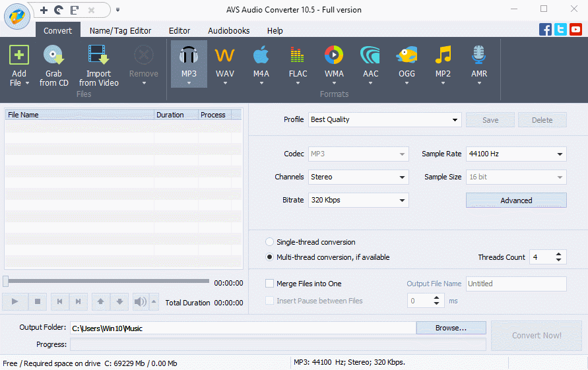Increase Threads Count with up arrow

(x=558, y=254)
